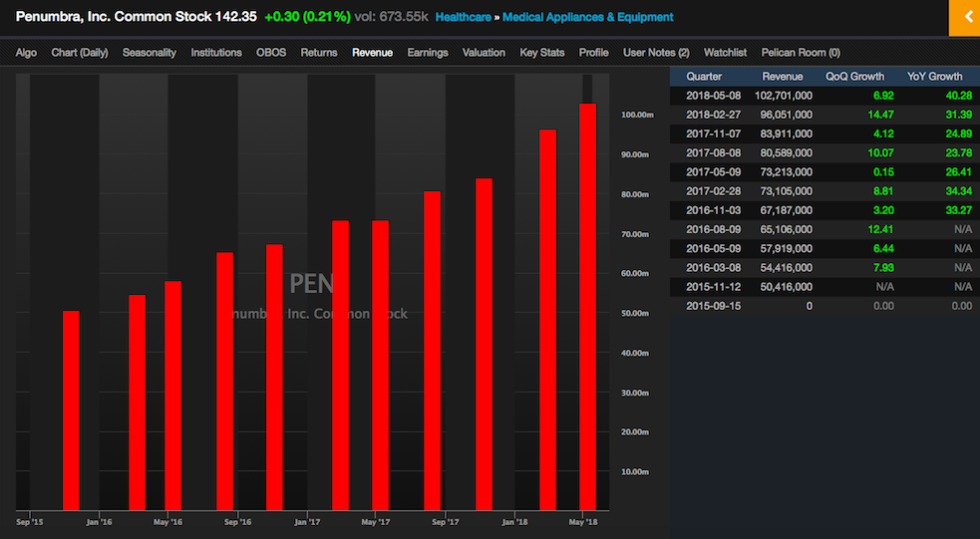980x539 pixels.
Task: Click the Quarter column header
Action: tap(704, 76)
